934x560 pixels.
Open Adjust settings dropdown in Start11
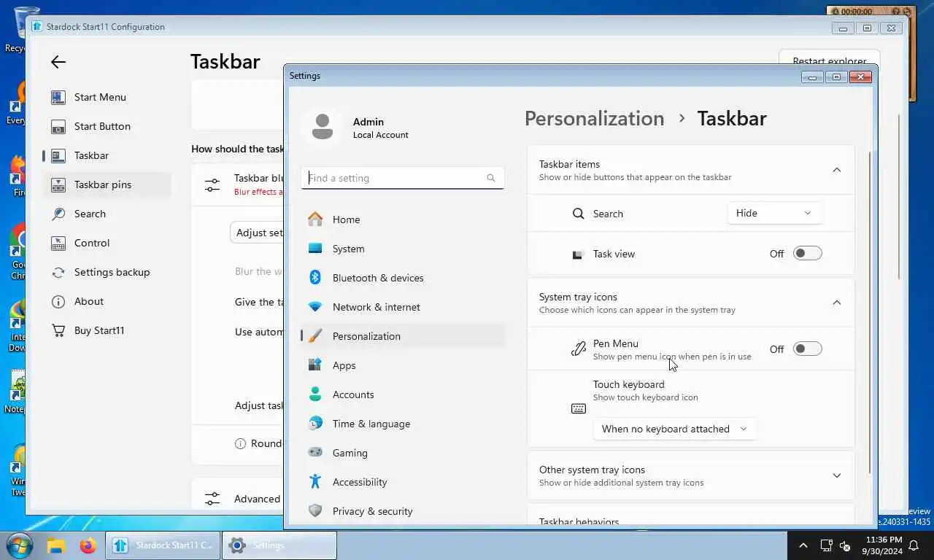tap(257, 233)
